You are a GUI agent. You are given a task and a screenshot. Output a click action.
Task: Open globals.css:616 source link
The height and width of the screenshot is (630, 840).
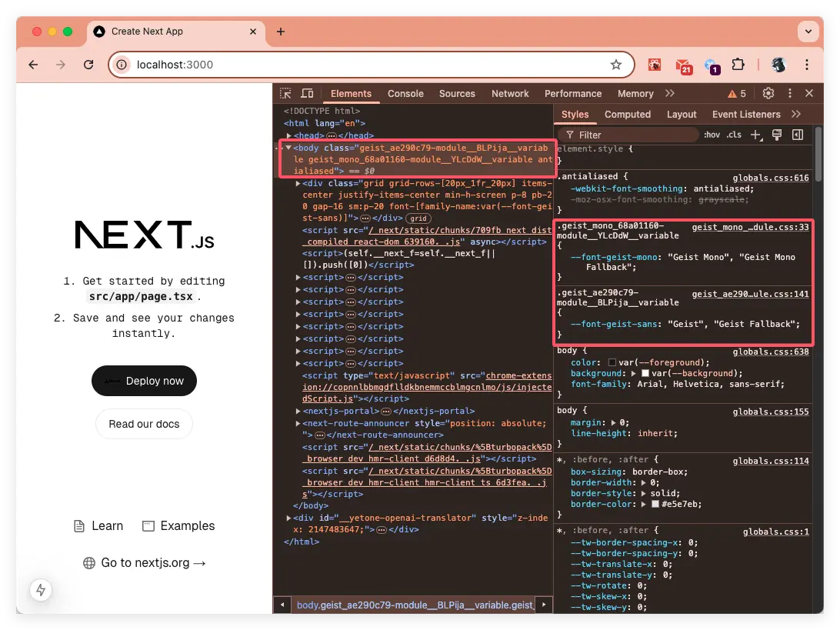tap(770, 178)
